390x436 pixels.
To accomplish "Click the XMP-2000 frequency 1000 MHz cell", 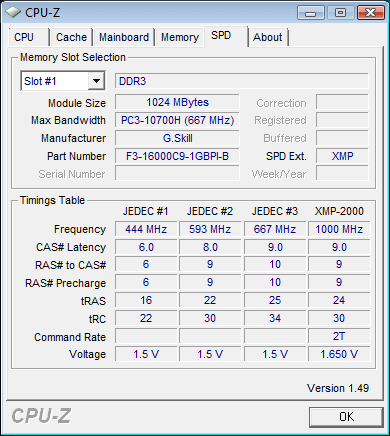I will [339, 229].
